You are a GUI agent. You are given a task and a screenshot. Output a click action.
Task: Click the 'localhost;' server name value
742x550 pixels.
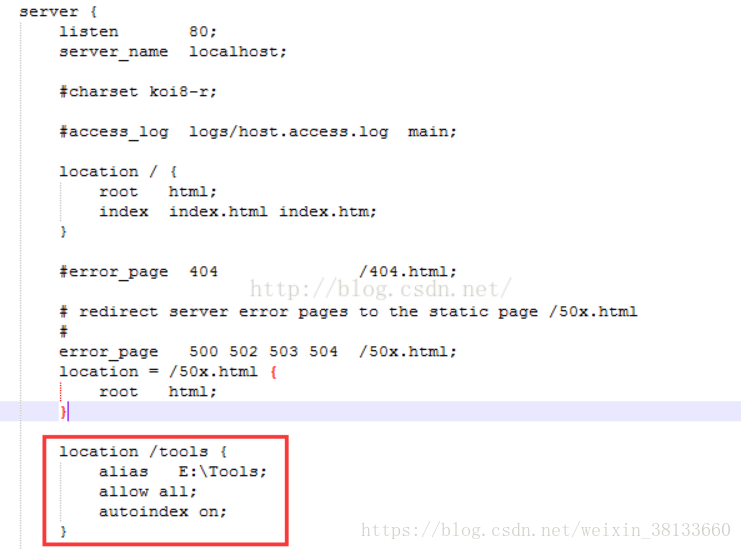[238, 52]
